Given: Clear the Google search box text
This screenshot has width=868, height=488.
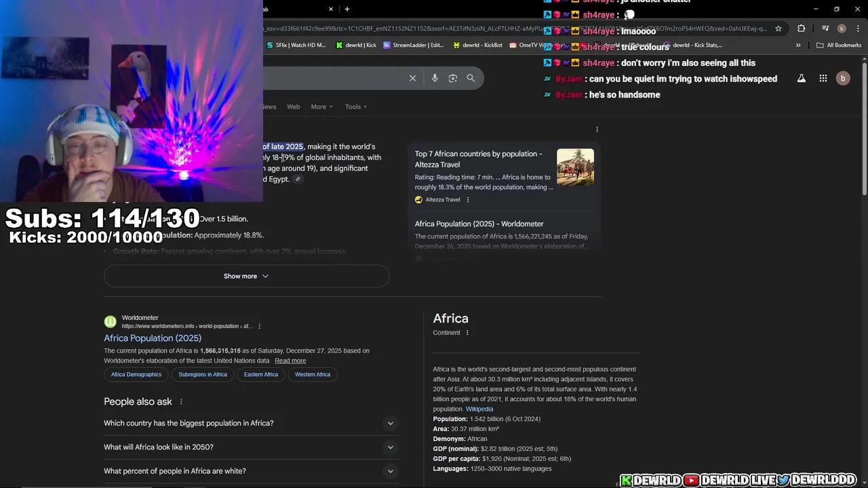Looking at the screenshot, I should 412,78.
